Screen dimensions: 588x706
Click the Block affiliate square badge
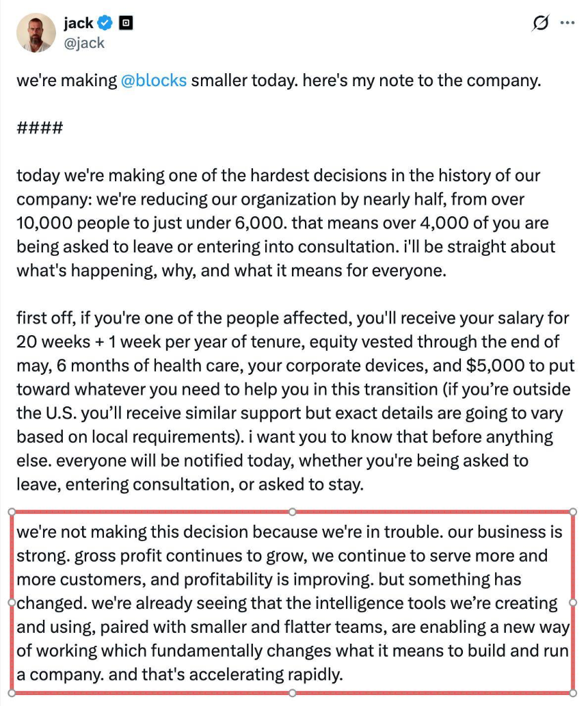point(124,22)
